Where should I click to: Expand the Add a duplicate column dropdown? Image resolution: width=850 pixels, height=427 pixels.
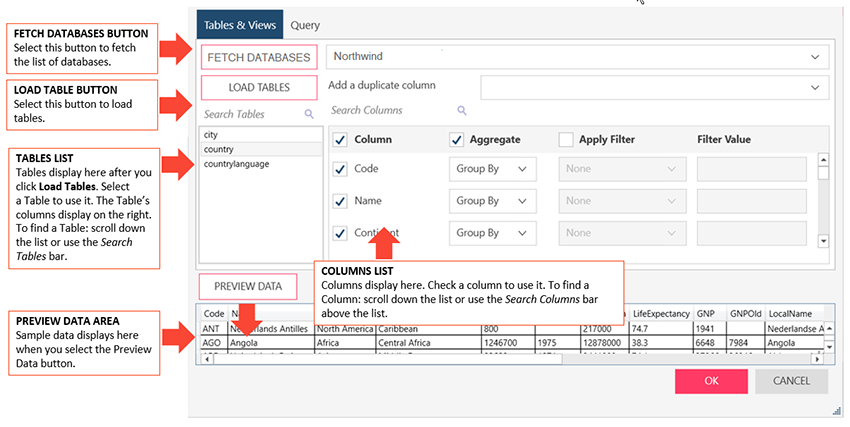pyautogui.click(x=654, y=88)
